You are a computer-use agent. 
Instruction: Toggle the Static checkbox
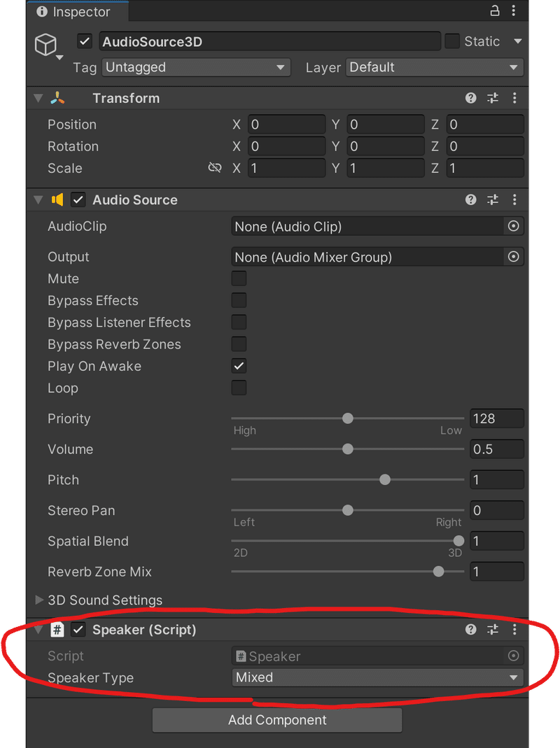pos(452,41)
